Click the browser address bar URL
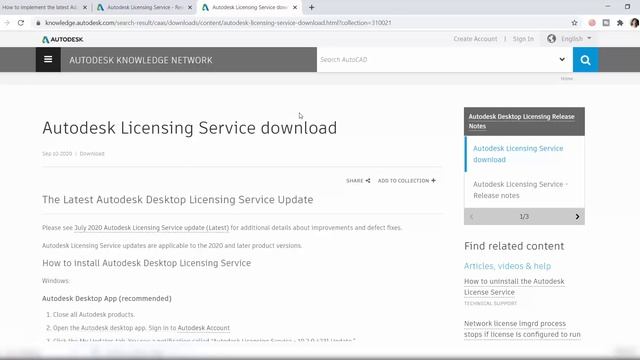The image size is (640, 360). coord(218,23)
